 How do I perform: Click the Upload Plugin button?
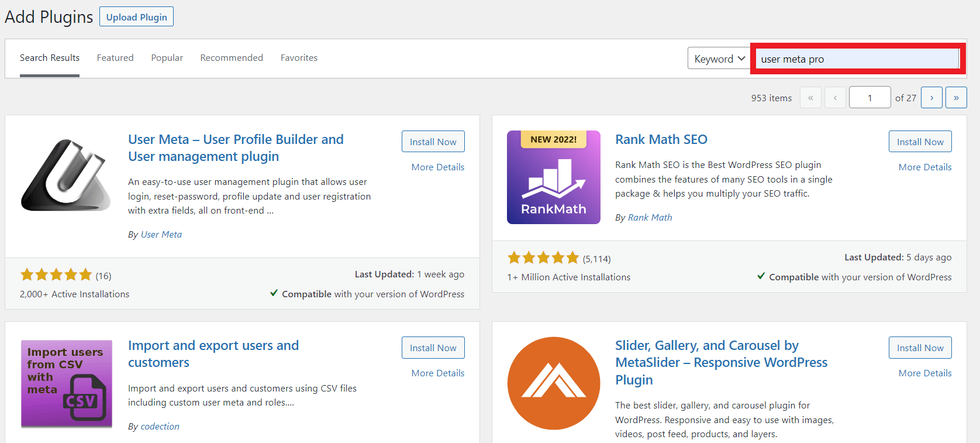pyautogui.click(x=136, y=17)
